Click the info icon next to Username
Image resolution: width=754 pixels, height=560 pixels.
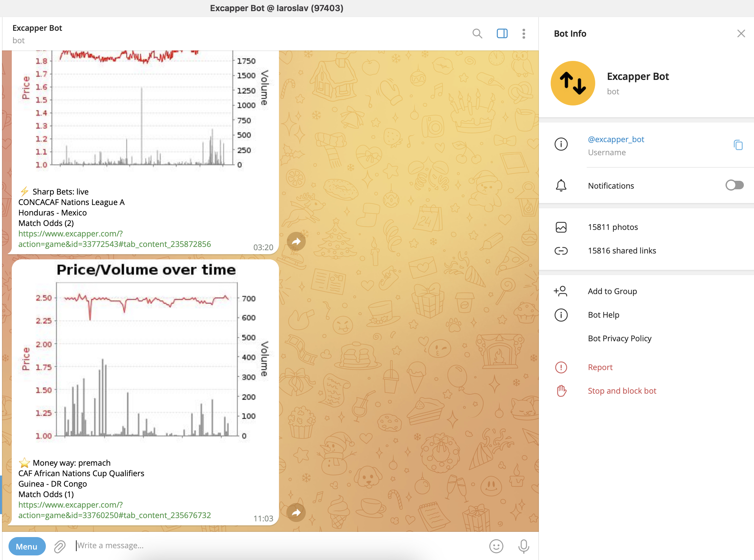(x=561, y=144)
